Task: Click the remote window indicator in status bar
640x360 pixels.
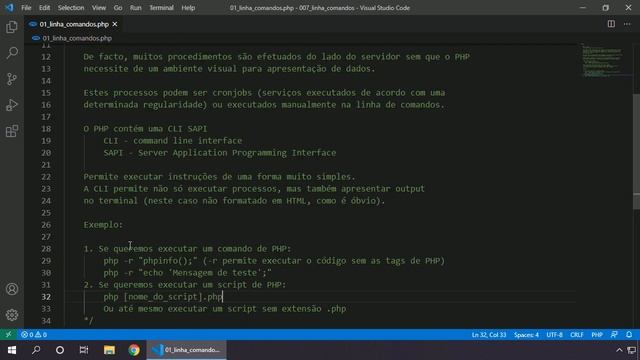Action: coord(8,335)
